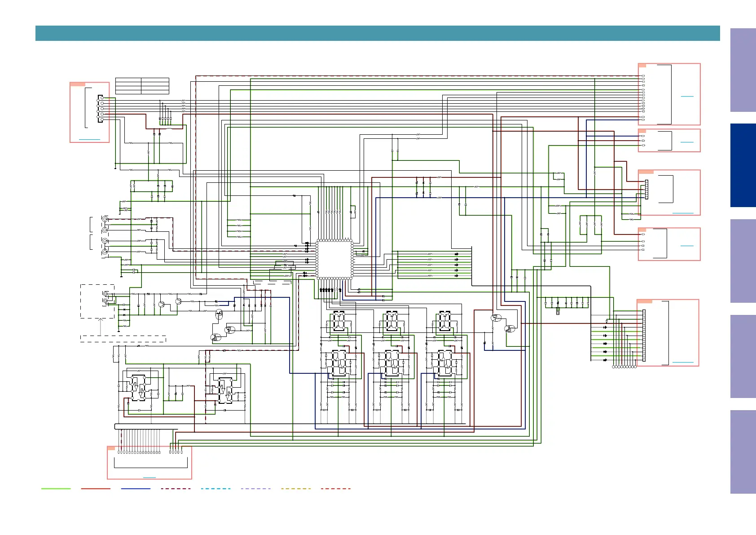Viewport: 756px width, 535px height.
Task: Follow link in fourth right-side connector box
Action: point(687,246)
